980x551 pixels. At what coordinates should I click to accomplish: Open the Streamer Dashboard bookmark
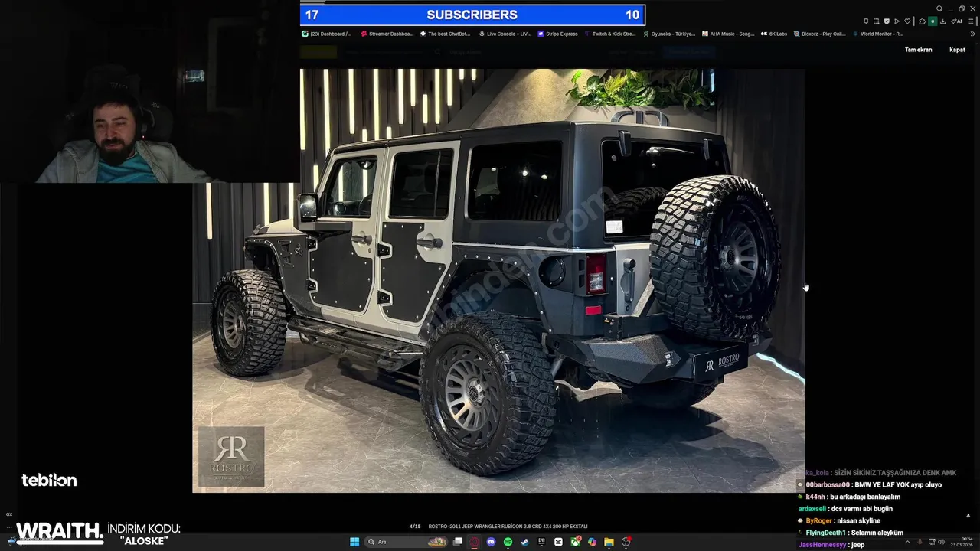click(x=387, y=34)
